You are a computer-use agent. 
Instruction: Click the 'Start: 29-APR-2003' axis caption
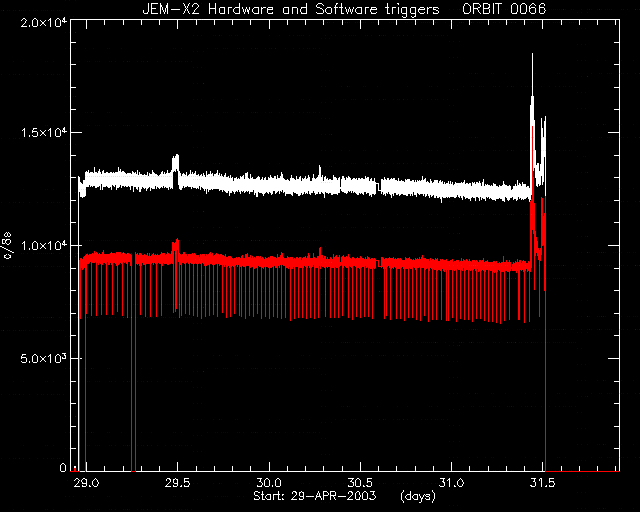click(x=315, y=496)
